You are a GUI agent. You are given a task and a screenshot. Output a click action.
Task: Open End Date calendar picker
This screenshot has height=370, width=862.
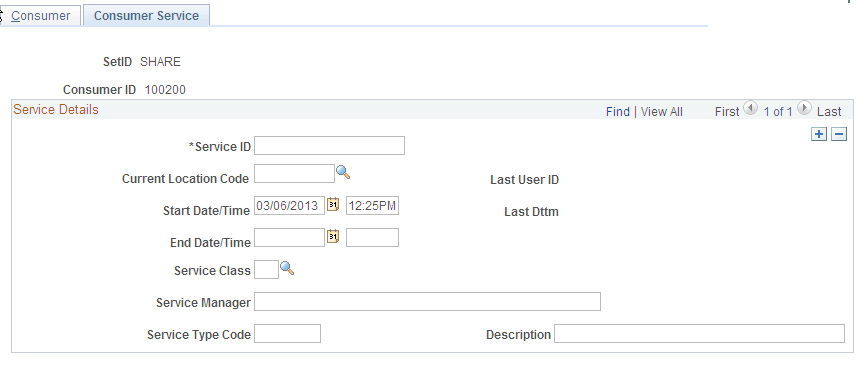pos(333,237)
